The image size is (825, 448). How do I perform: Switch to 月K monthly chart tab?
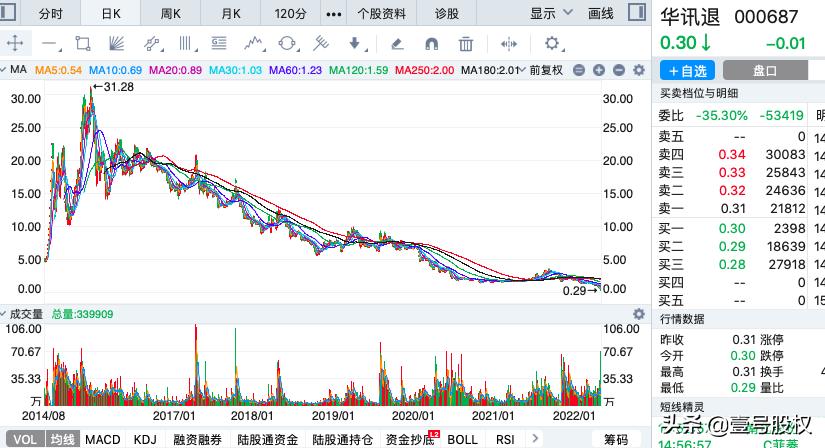230,14
